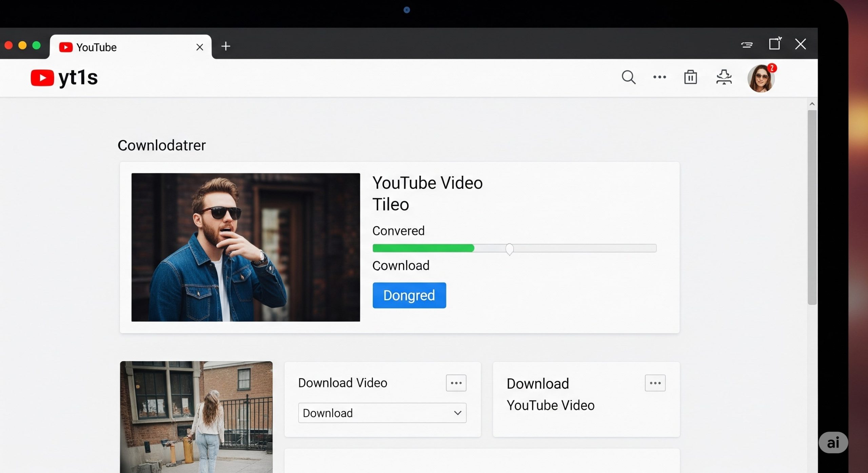Open a new tab with plus button
This screenshot has width=868, height=473.
[x=226, y=46]
